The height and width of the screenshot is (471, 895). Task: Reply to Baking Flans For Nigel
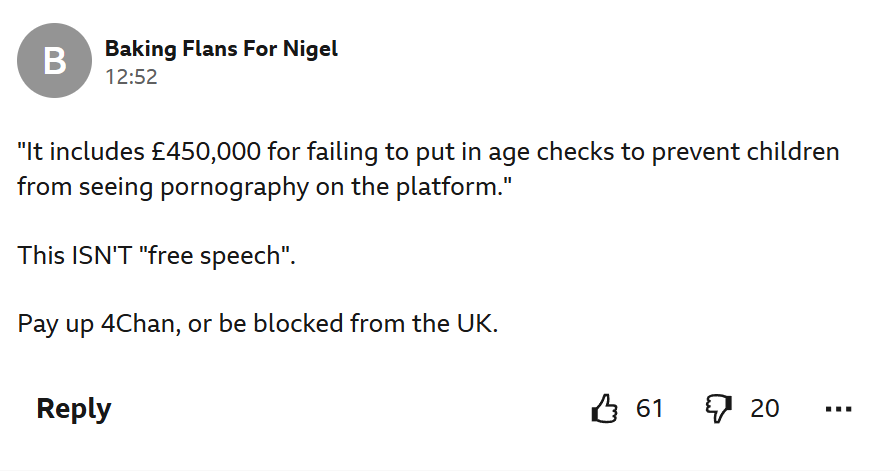[74, 409]
